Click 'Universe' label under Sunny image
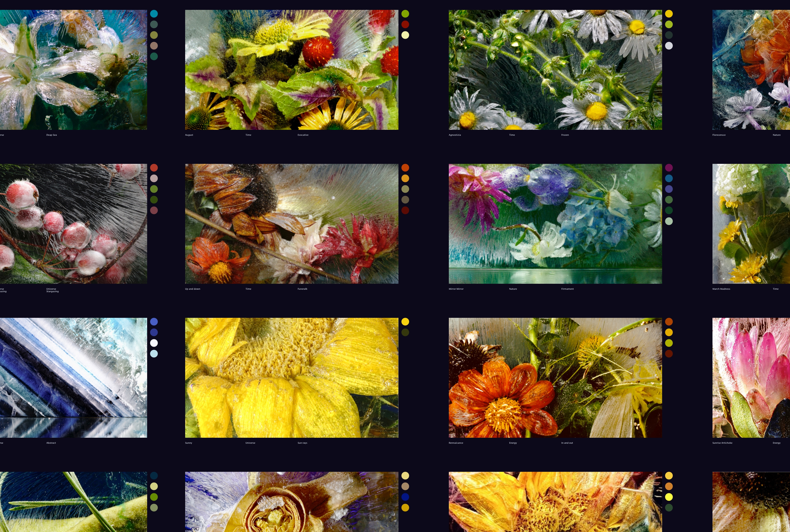Image resolution: width=790 pixels, height=532 pixels. pos(250,443)
